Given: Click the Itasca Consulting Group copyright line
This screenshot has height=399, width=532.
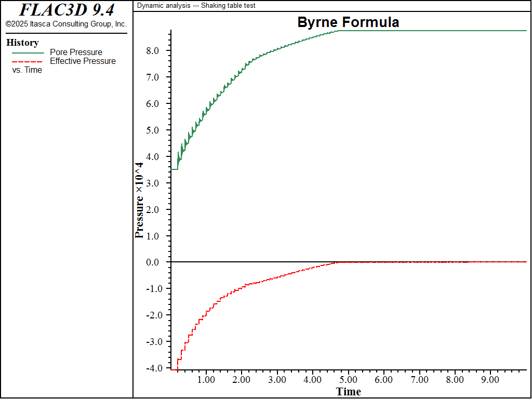Looking at the screenshot, I should coord(66,24).
